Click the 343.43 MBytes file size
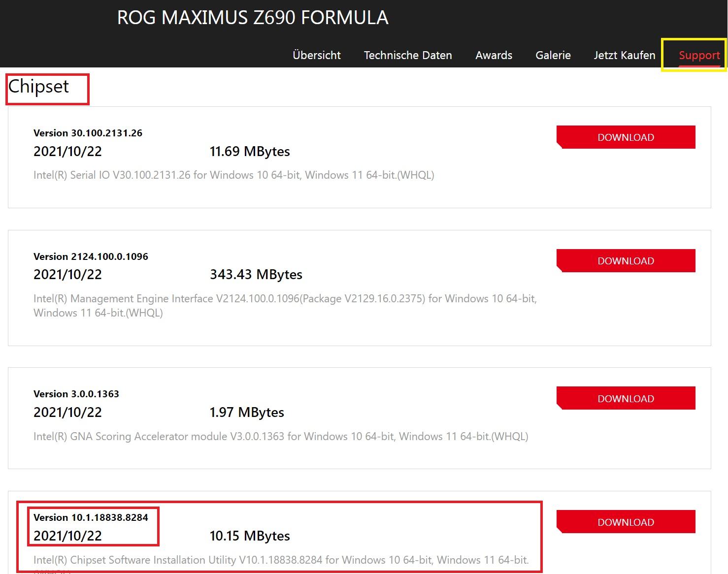Image resolution: width=728 pixels, height=574 pixels. [x=256, y=275]
